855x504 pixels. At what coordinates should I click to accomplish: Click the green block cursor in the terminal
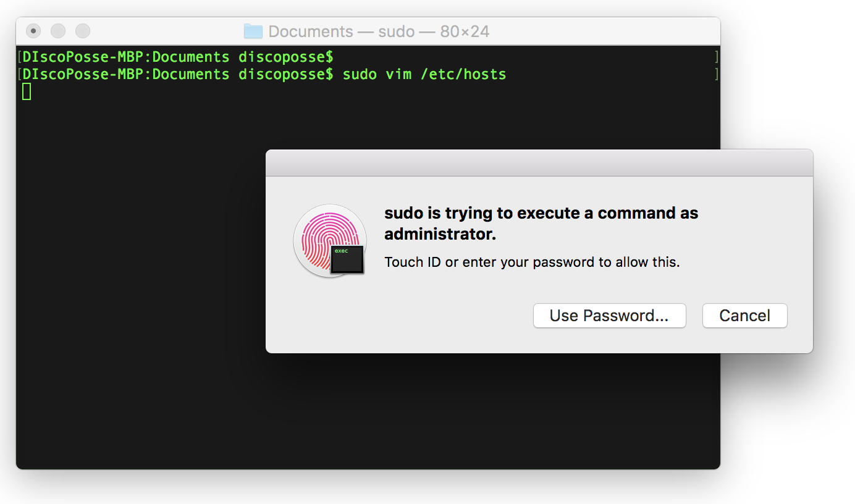tap(27, 91)
